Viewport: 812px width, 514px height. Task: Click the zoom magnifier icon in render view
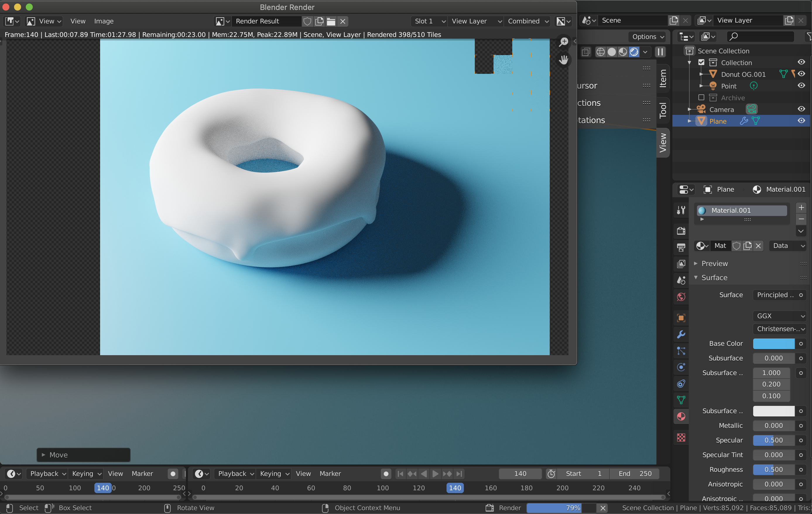coord(563,42)
